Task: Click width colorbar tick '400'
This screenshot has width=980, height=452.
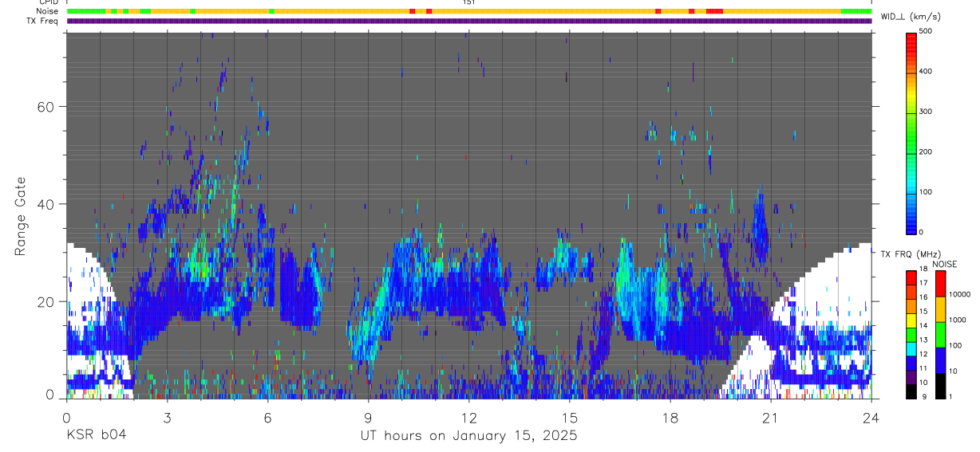Action: 926,72
